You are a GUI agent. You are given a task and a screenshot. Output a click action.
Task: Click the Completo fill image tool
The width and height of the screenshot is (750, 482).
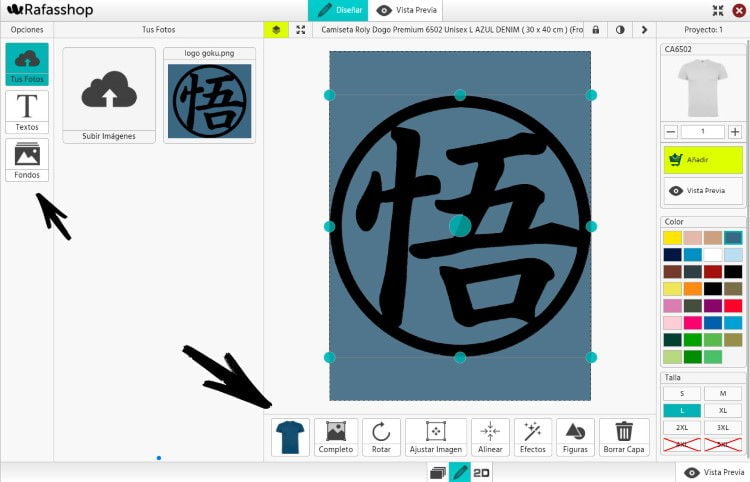(336, 437)
